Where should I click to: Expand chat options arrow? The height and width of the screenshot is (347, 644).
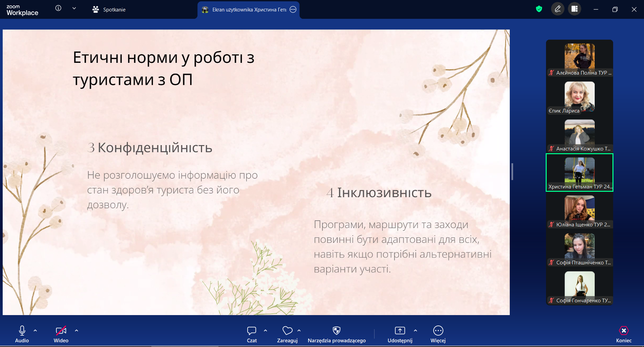pyautogui.click(x=265, y=331)
